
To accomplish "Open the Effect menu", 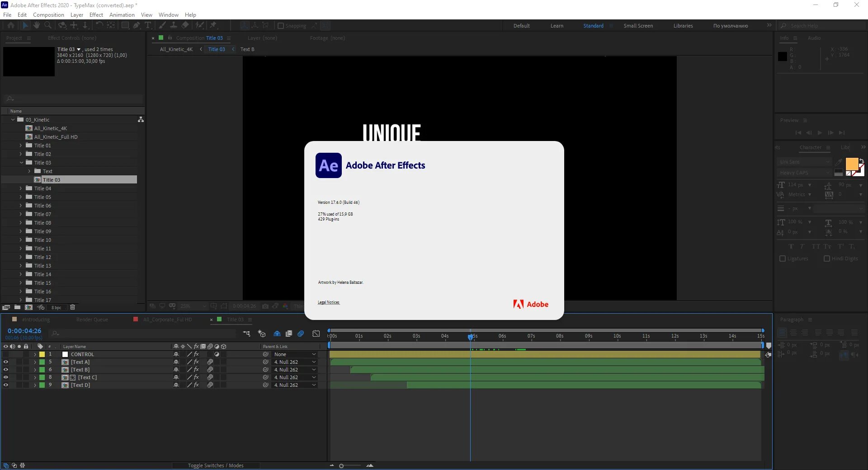I will click(x=96, y=14).
